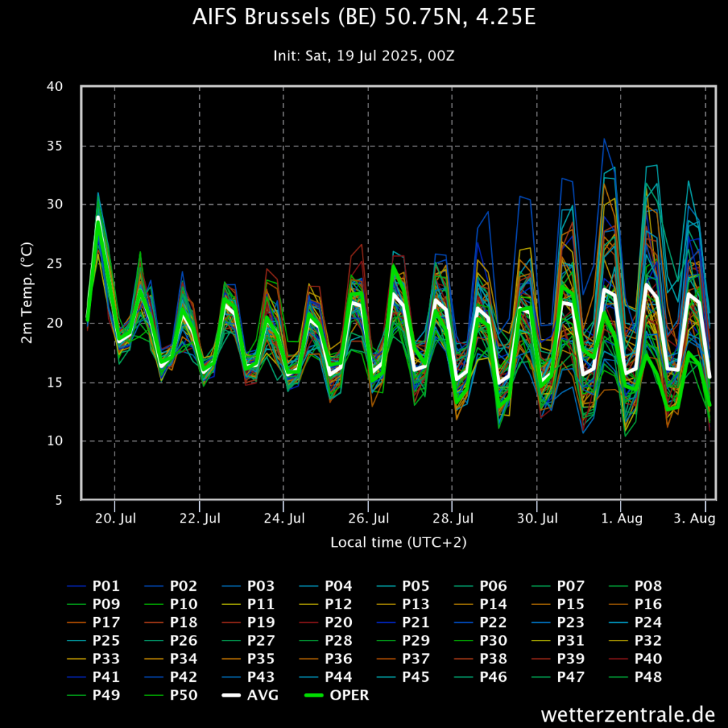Select the P40 legend label

(x=648, y=658)
